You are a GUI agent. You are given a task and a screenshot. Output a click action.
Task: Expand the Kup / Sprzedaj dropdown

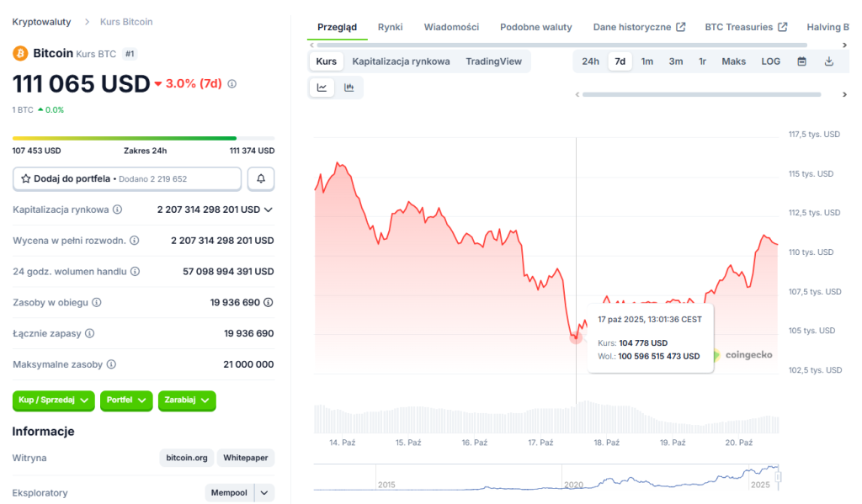54,401
